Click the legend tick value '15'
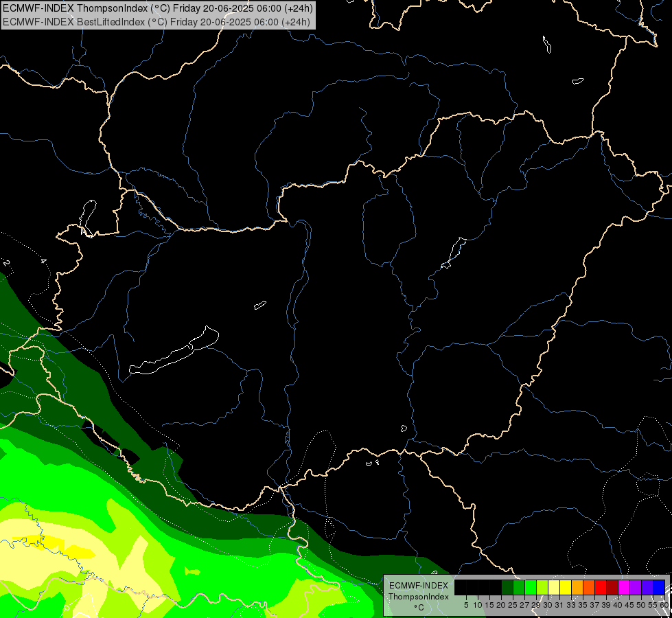The width and height of the screenshot is (672, 618). click(489, 605)
